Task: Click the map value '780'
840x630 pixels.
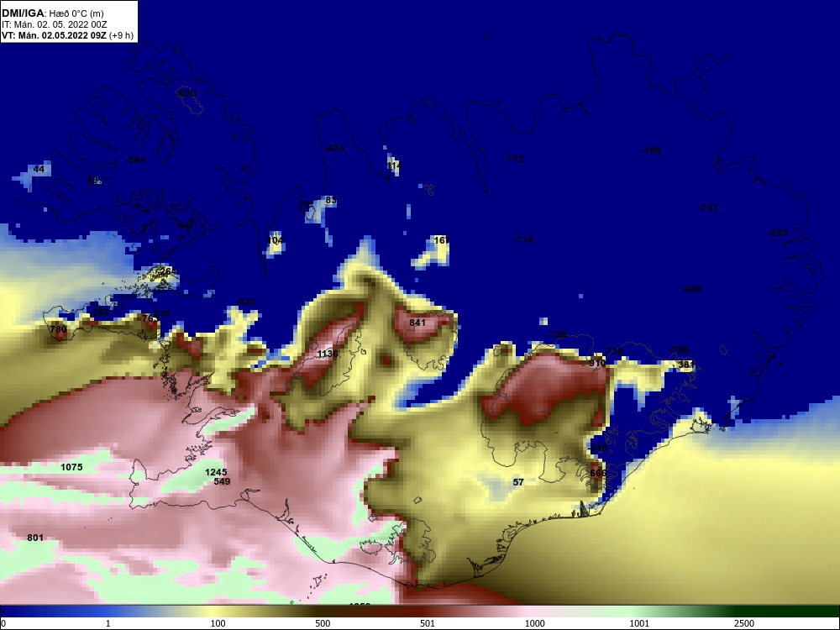Action: tap(58, 329)
